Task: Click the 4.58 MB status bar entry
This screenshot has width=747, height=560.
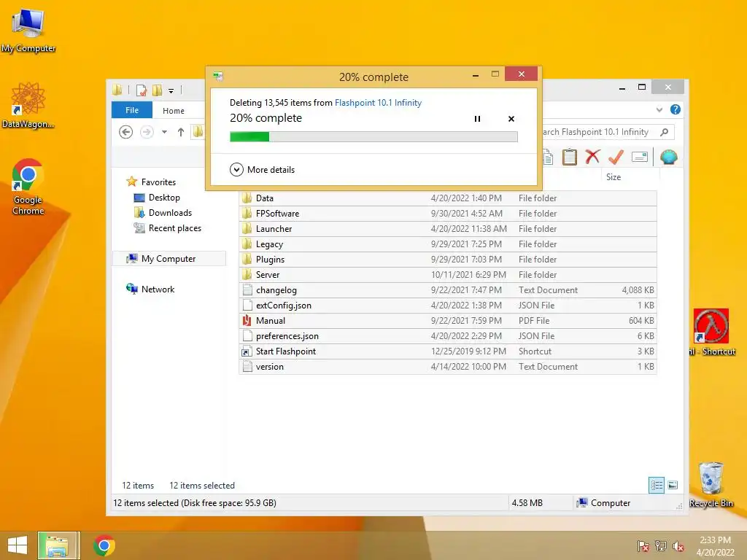Action: pyautogui.click(x=527, y=503)
